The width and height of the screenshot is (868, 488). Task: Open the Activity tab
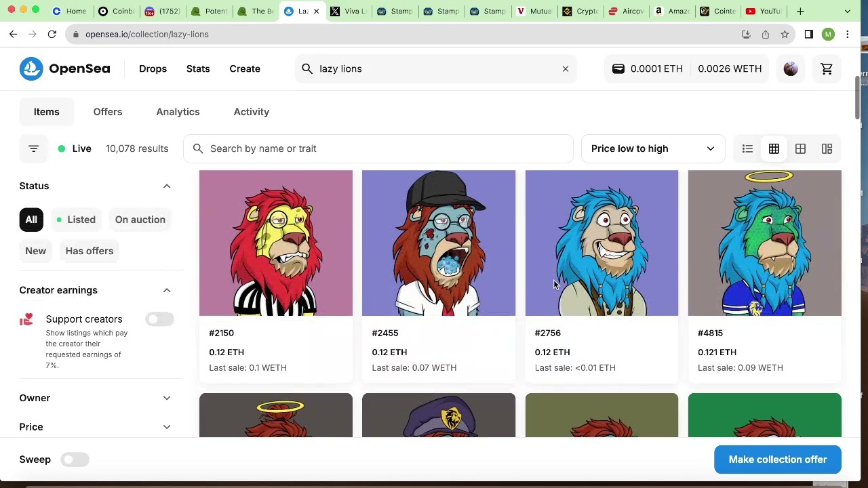[252, 112]
